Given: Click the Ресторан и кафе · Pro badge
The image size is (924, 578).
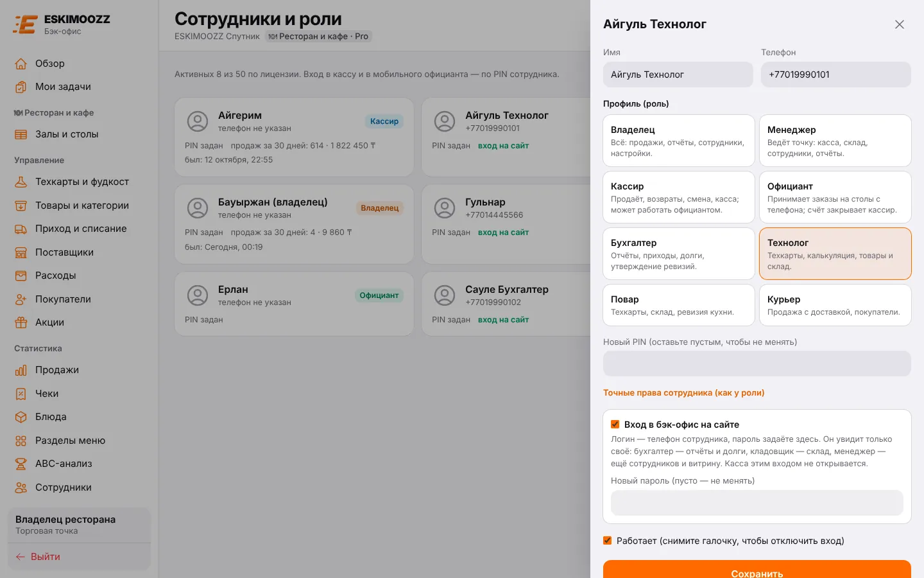Looking at the screenshot, I should [x=318, y=37].
